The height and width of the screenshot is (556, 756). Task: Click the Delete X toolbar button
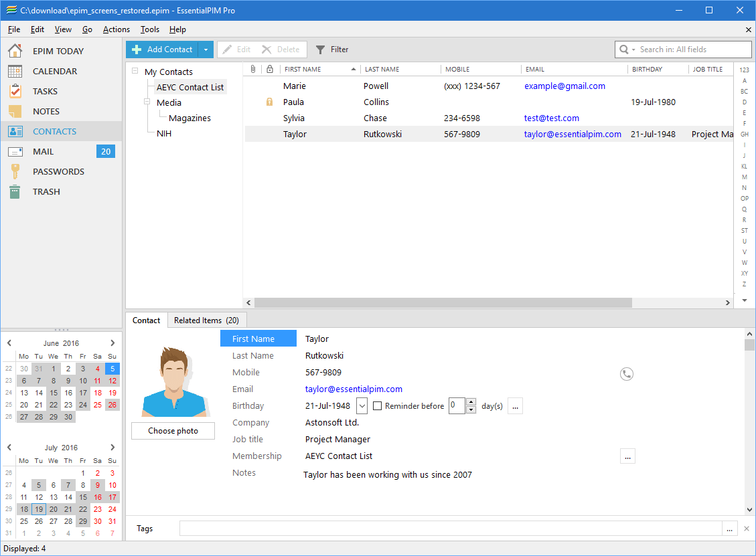click(x=281, y=50)
